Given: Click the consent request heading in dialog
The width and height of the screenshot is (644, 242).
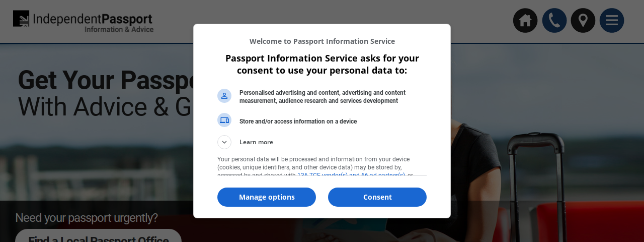Looking at the screenshot, I should [x=322, y=64].
